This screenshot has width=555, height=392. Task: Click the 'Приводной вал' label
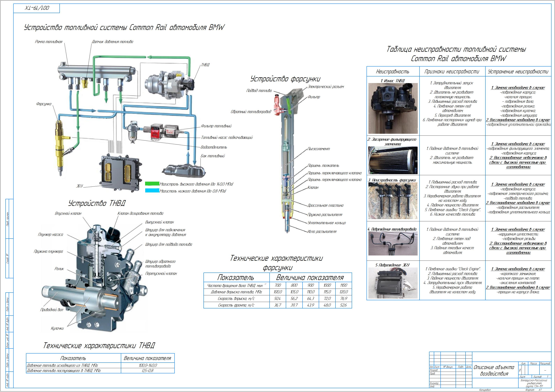[x=51, y=310]
